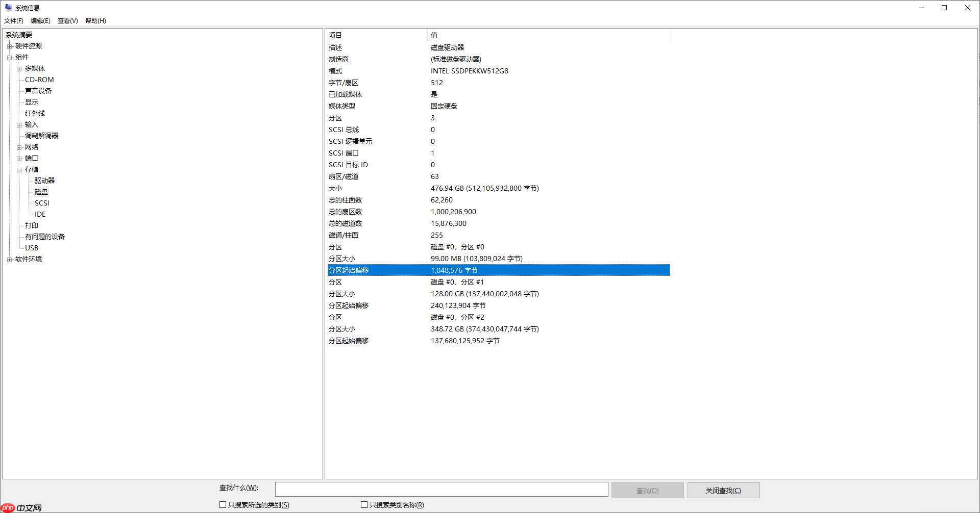Open the 文件(F) menu
Viewport: 980px width, 513px height.
tap(14, 21)
